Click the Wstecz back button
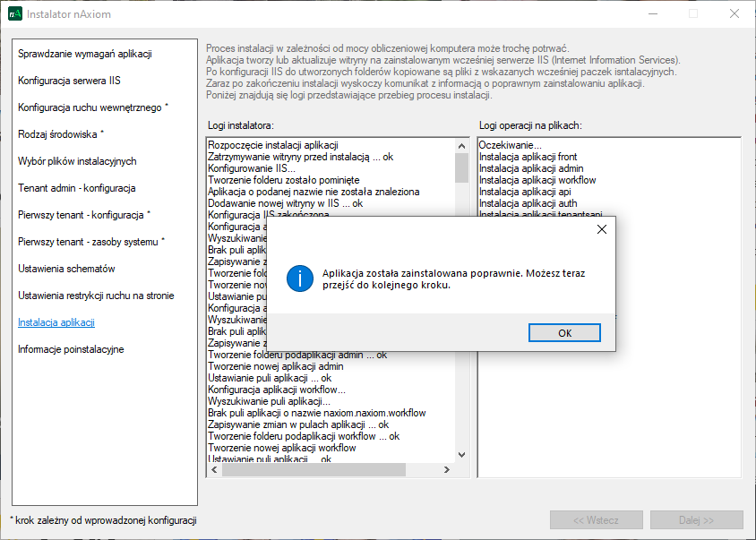The image size is (756, 540). click(x=596, y=520)
